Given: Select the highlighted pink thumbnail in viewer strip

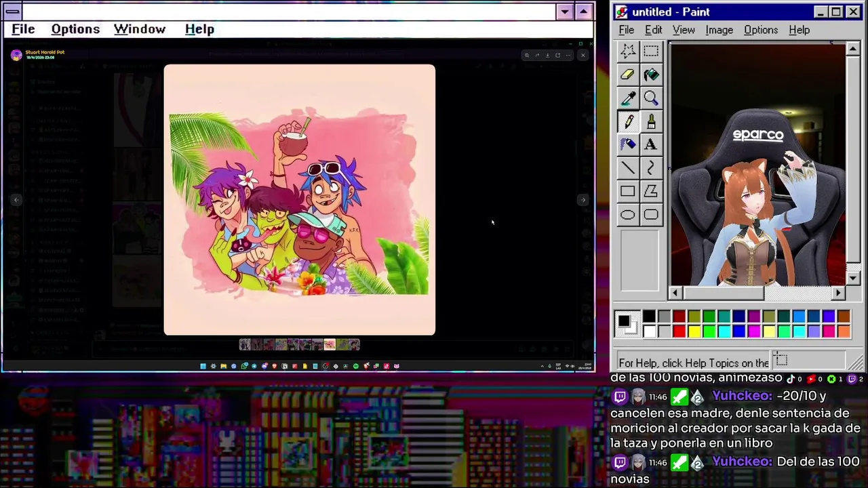Looking at the screenshot, I should click(330, 344).
